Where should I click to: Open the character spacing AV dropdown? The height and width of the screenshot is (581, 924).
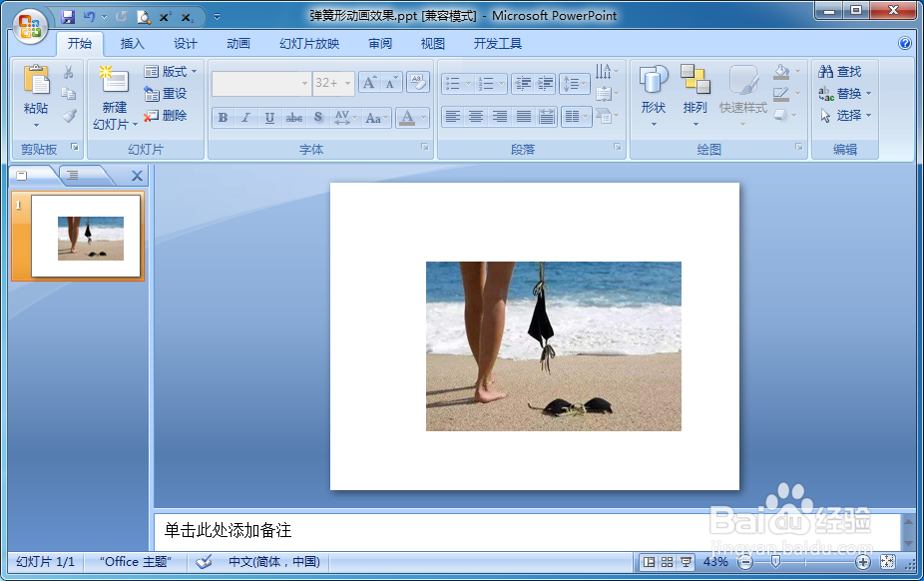tap(346, 117)
